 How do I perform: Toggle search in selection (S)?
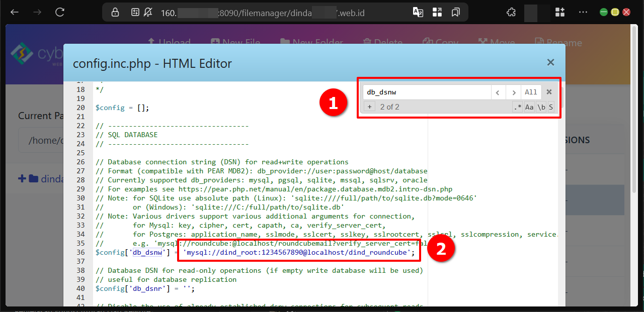point(551,107)
